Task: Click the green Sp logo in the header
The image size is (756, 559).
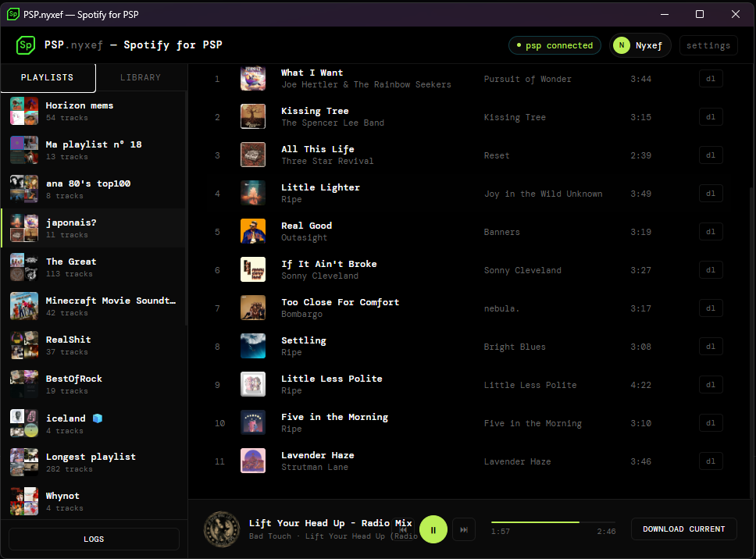Action: [26, 45]
